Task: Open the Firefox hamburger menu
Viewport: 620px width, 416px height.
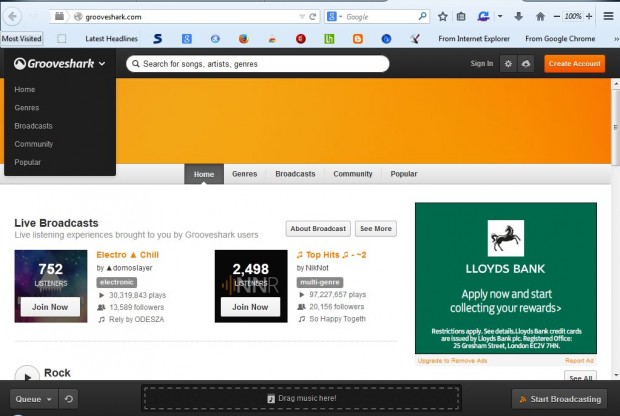Action: (x=607, y=17)
